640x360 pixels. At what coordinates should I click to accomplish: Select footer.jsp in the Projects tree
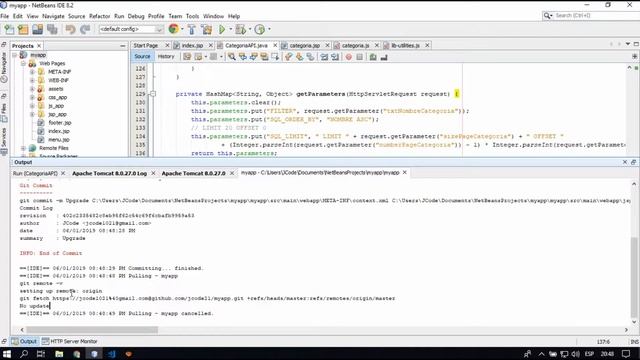(x=60, y=122)
